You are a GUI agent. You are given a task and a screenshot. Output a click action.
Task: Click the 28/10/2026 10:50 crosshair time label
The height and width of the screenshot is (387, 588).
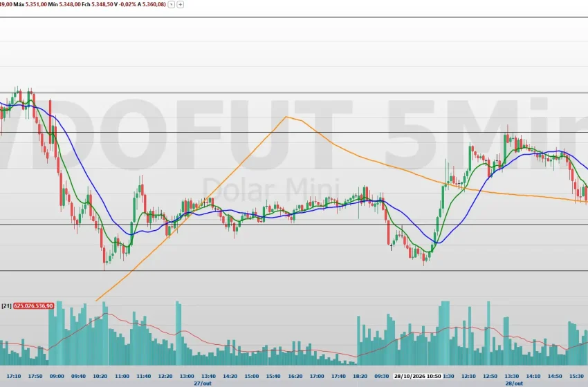pyautogui.click(x=417, y=376)
